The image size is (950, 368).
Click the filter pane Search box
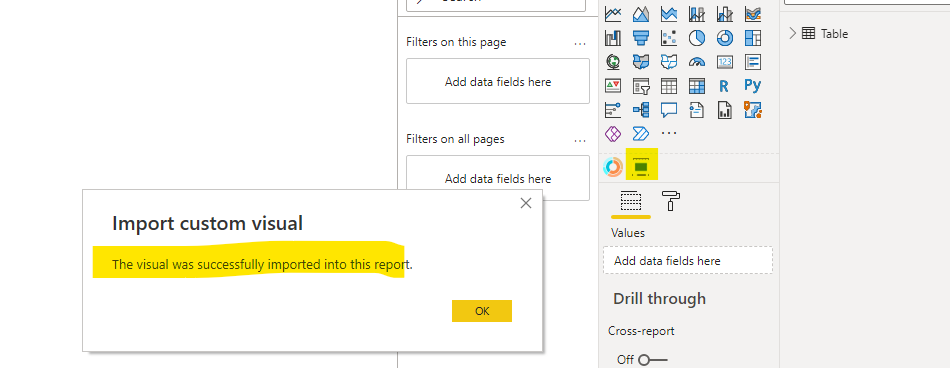[x=496, y=4]
